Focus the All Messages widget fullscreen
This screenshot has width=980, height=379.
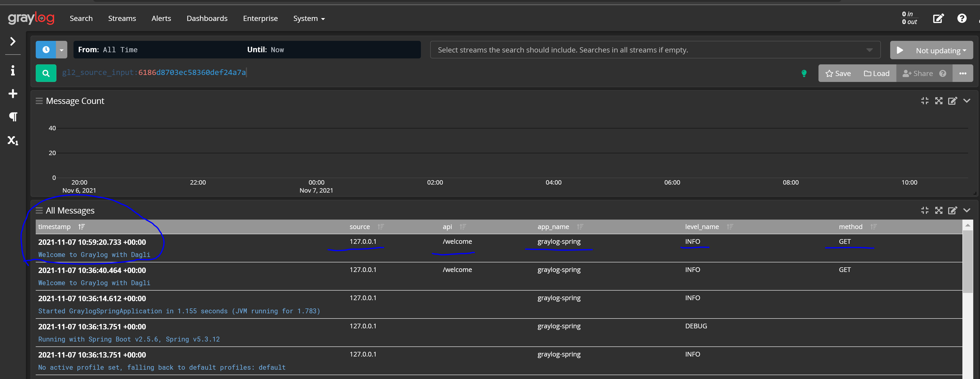click(x=939, y=210)
